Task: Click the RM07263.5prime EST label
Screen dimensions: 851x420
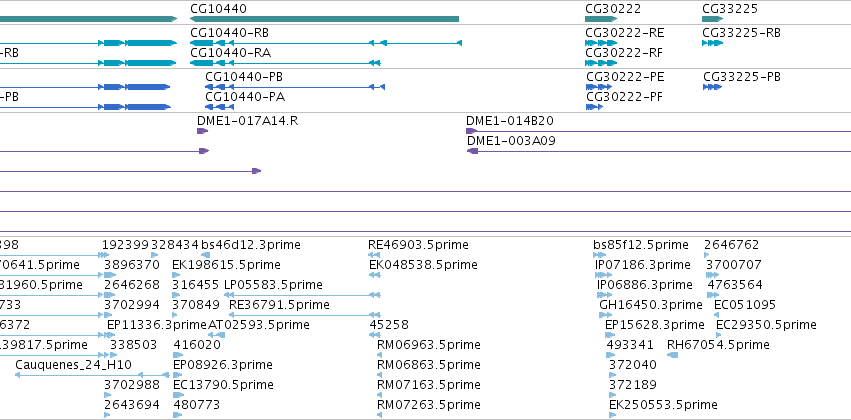Action: pos(429,405)
